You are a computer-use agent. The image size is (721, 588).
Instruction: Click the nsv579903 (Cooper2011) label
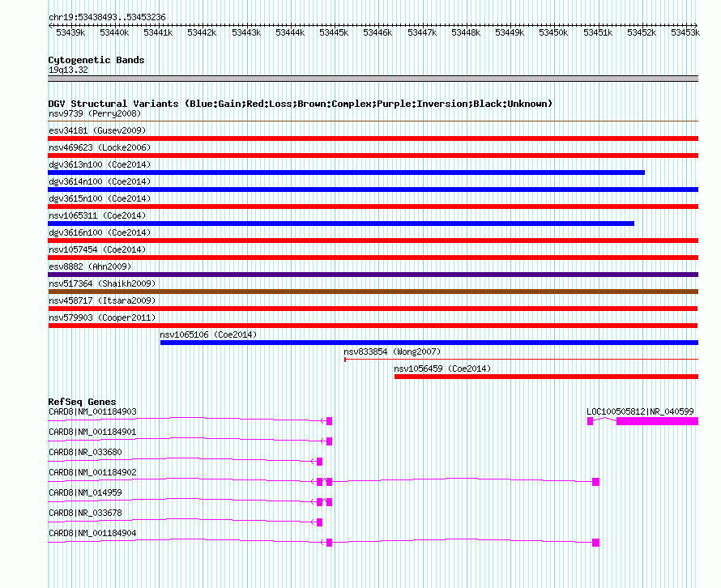102,317
